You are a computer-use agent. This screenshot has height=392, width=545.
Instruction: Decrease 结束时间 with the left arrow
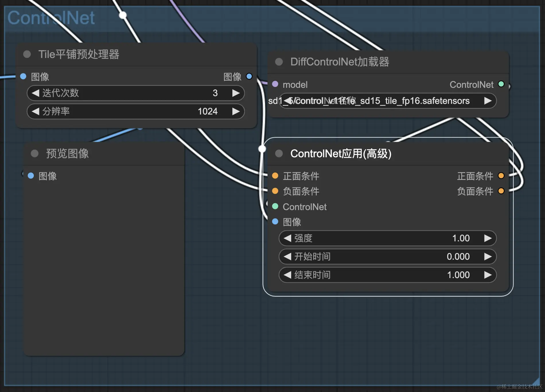(287, 275)
